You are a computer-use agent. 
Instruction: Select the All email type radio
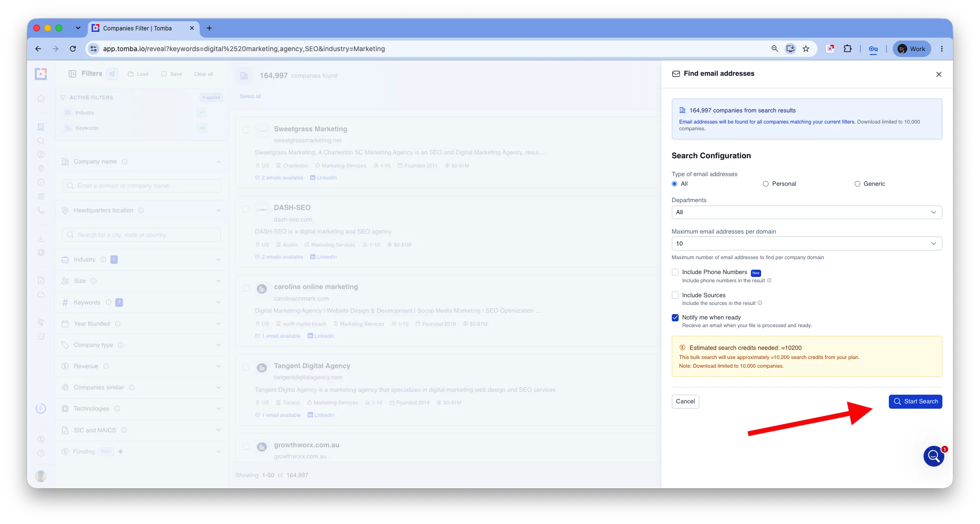coord(674,184)
